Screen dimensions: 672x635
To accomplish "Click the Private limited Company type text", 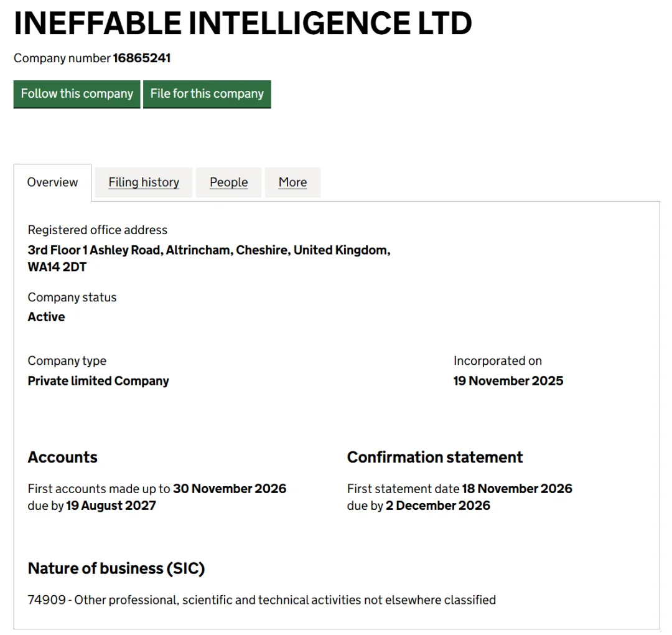I will click(x=98, y=381).
